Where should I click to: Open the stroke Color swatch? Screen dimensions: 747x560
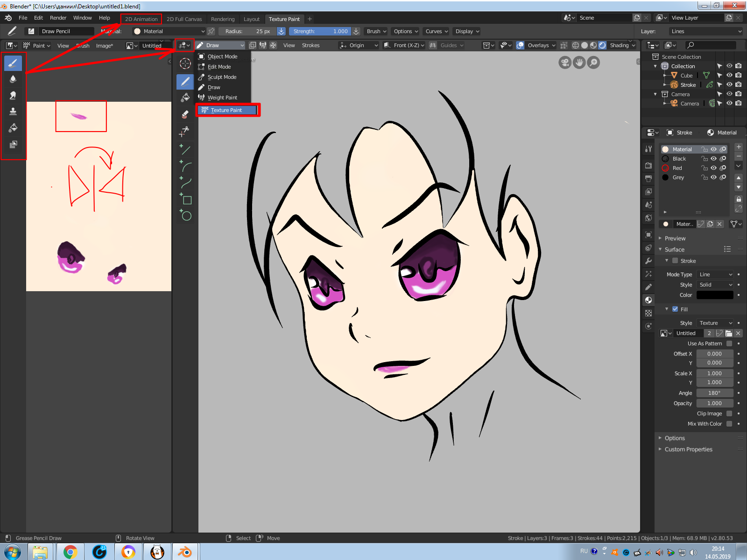(x=715, y=295)
